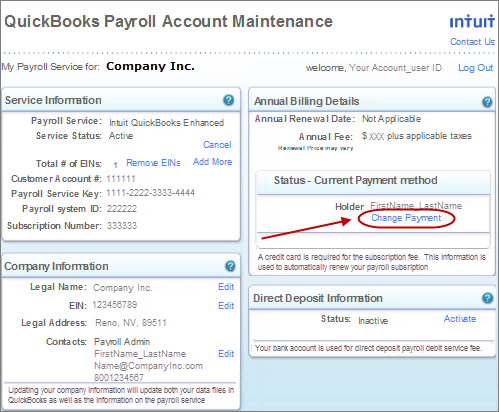Viewport: 499px width, 412px height.
Task: Click the QuickBooks Payroll Account Maintenance title
Action: pos(169,22)
